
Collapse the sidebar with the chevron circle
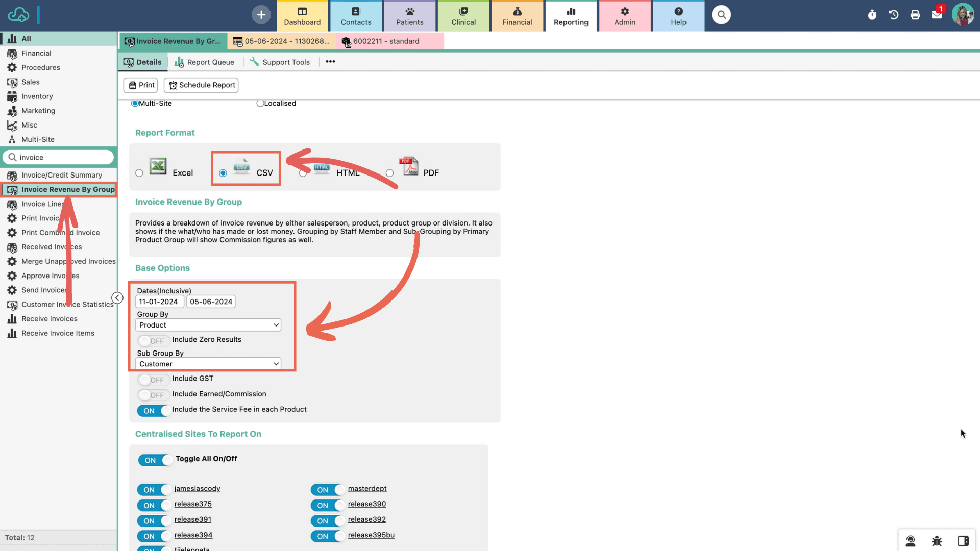pyautogui.click(x=117, y=298)
